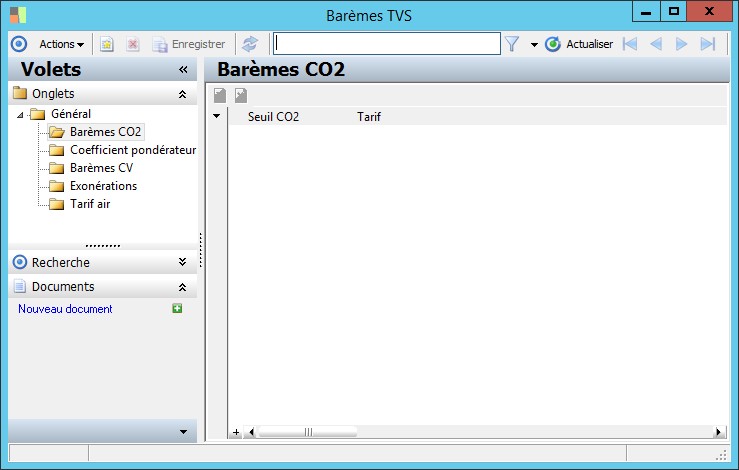Maximize the Barèmes TVS window
This screenshot has width=739, height=470.
point(673,12)
